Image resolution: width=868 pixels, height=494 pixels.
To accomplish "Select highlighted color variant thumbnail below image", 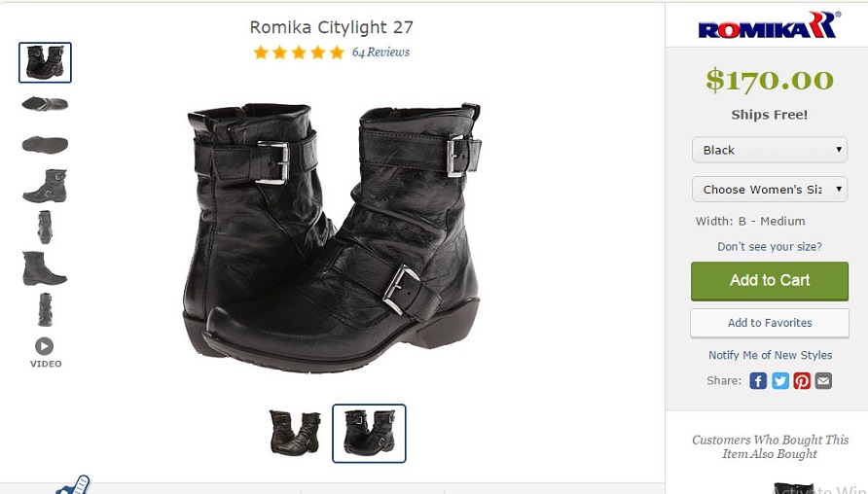I will point(369,433).
